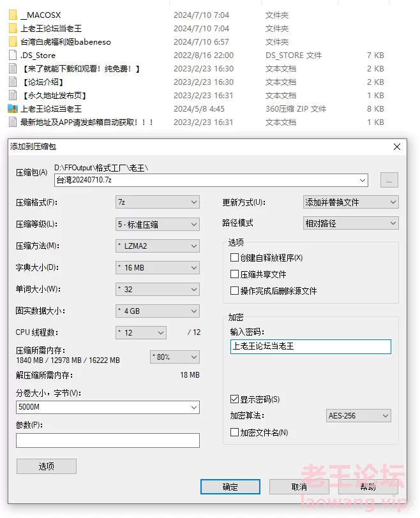Expand the archive name 台湾20240710.7z dropdown arrow
Viewport: 420px width, 518px height.
[x=362, y=181]
